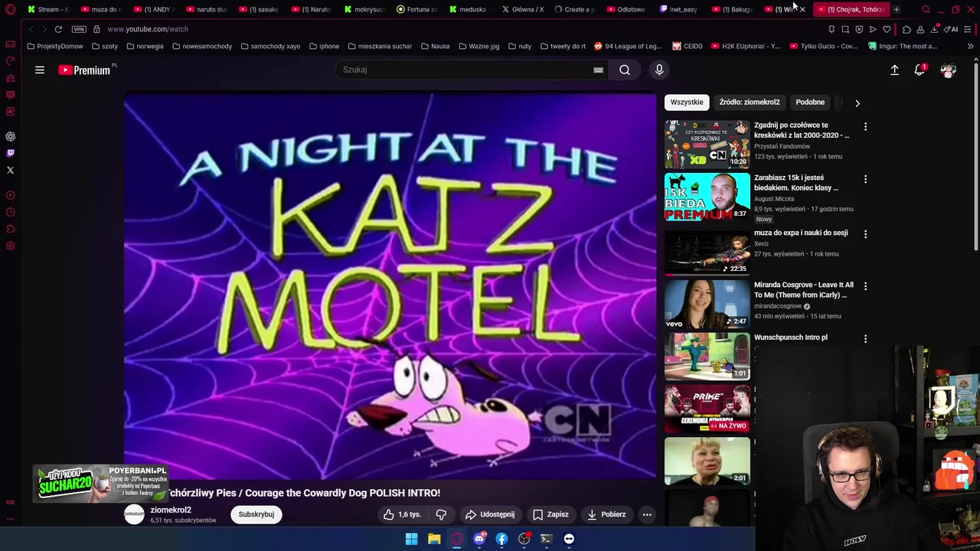Click the search magnifier button
The image size is (980, 551).
(x=625, y=70)
